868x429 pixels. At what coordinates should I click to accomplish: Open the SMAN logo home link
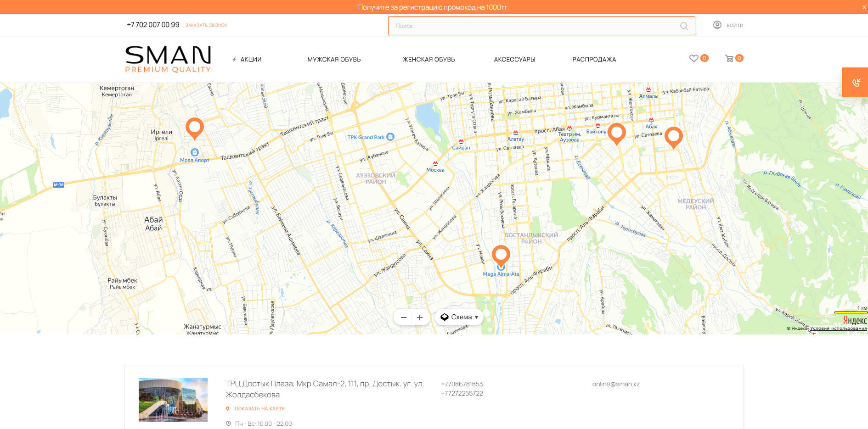(x=168, y=59)
